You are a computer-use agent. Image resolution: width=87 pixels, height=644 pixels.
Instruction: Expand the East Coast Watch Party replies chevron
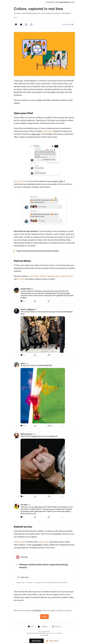coord(60,207)
